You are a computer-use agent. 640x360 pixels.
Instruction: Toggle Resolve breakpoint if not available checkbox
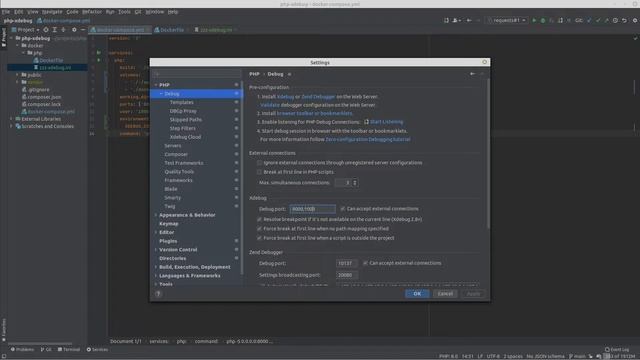click(x=259, y=219)
